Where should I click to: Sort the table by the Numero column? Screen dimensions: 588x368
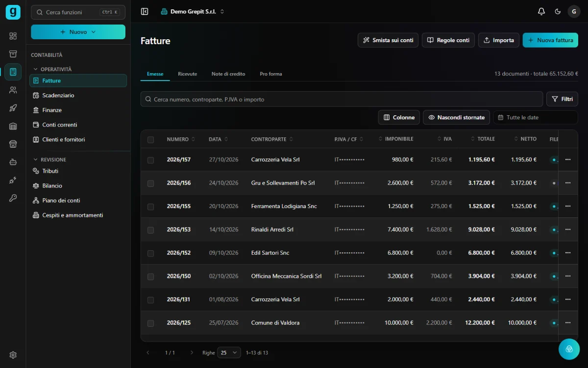click(181, 139)
